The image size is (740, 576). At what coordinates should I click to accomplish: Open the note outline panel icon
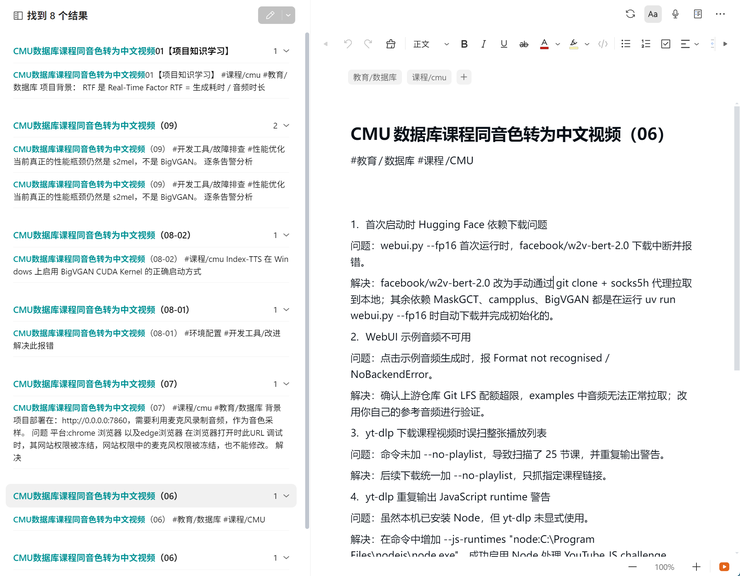(x=698, y=14)
